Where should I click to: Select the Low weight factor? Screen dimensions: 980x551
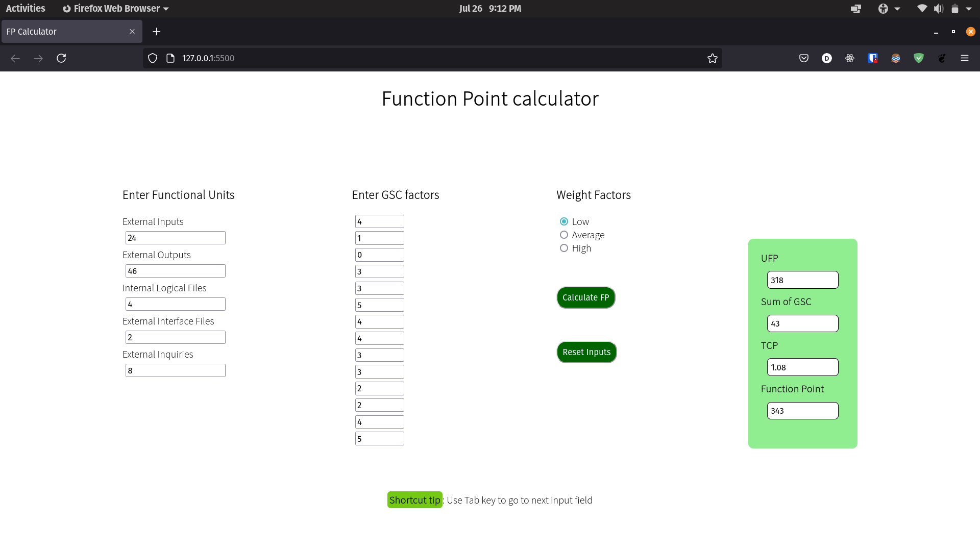pyautogui.click(x=564, y=221)
